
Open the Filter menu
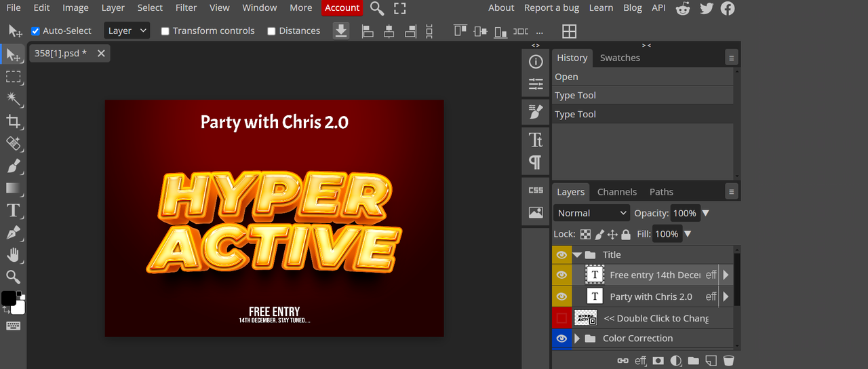tap(186, 8)
